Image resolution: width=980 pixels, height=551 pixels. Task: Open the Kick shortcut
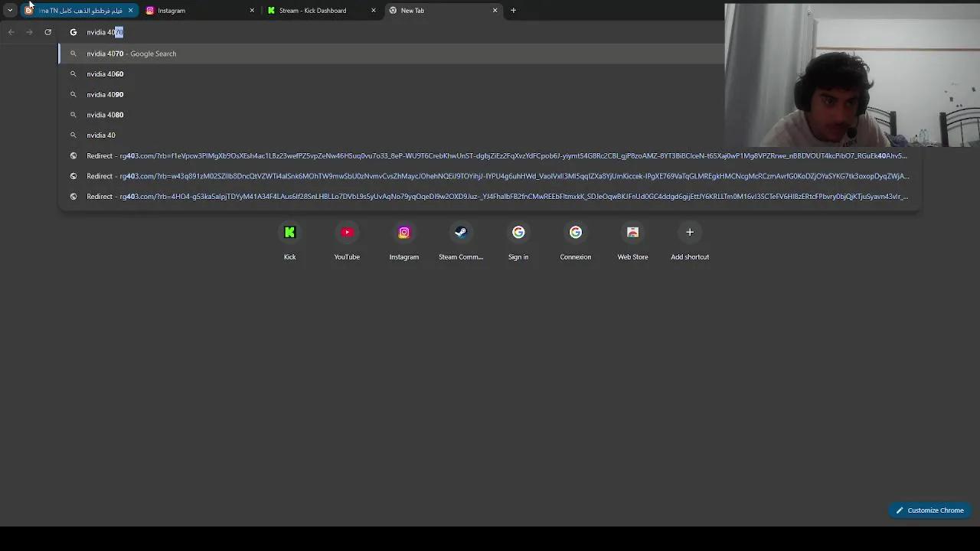[x=289, y=240]
